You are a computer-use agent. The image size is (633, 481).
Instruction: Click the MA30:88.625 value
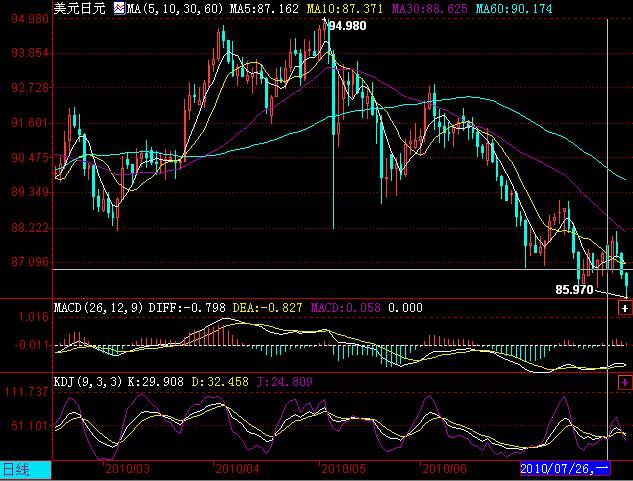tap(430, 8)
